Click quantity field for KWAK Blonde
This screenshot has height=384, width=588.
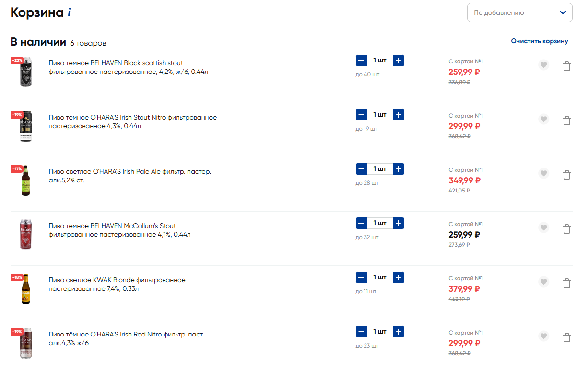click(x=380, y=277)
